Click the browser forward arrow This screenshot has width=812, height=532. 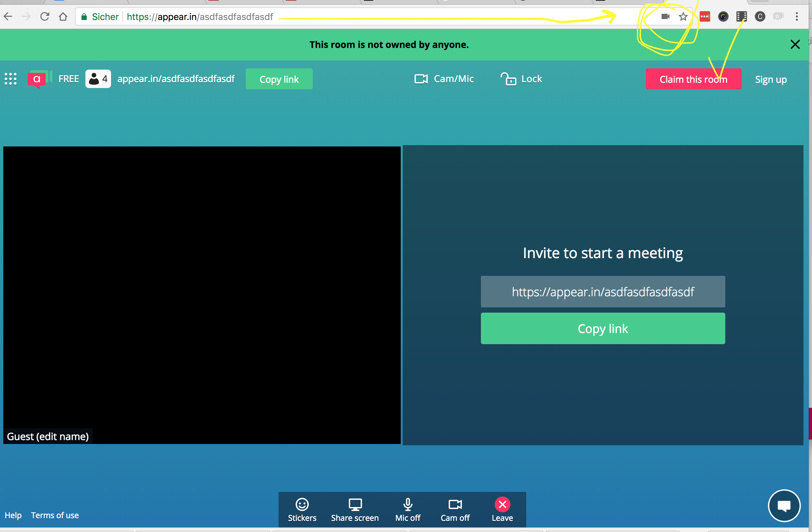click(26, 16)
